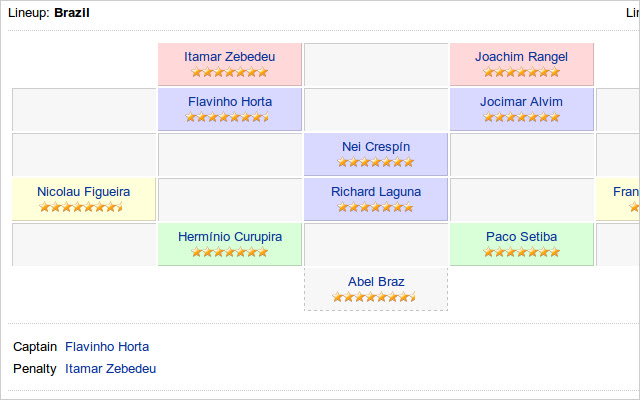
Task: Click Itamar Zebedeu's star rating icons
Action: click(x=229, y=72)
